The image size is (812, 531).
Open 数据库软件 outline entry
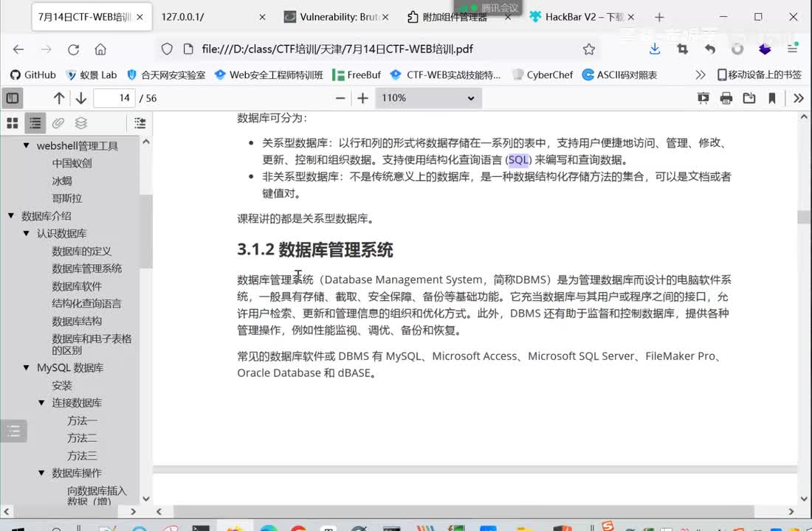coord(77,286)
